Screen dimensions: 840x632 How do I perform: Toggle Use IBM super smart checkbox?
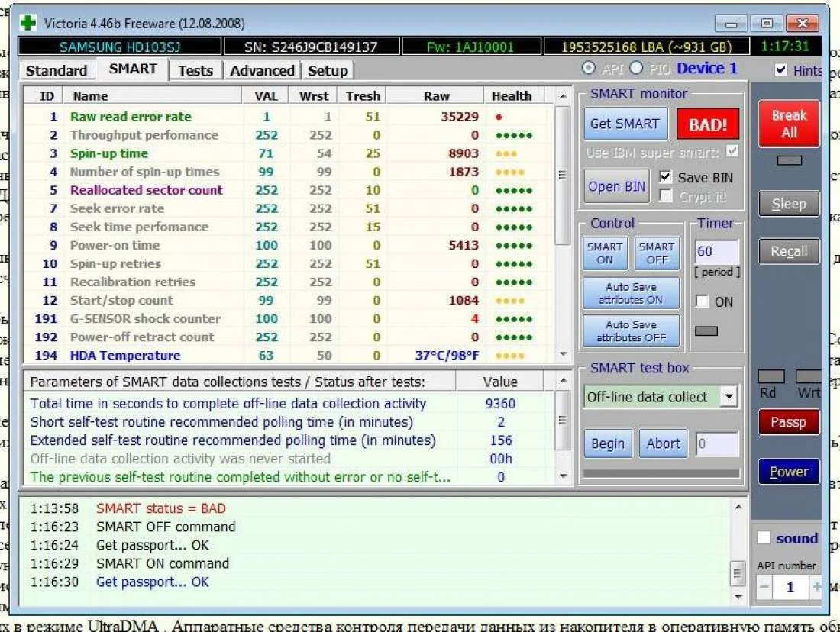732,152
